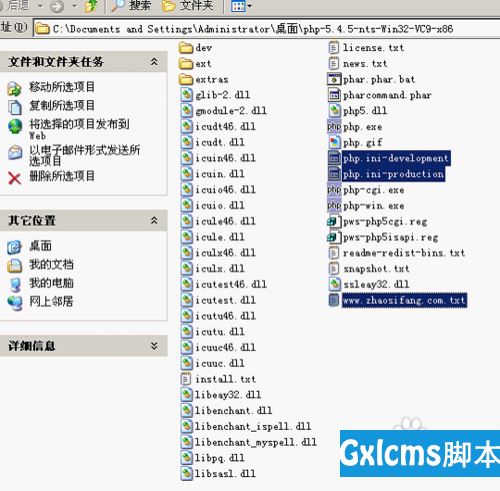
Task: Select the php-cgi.exe file icon
Action: [x=334, y=190]
